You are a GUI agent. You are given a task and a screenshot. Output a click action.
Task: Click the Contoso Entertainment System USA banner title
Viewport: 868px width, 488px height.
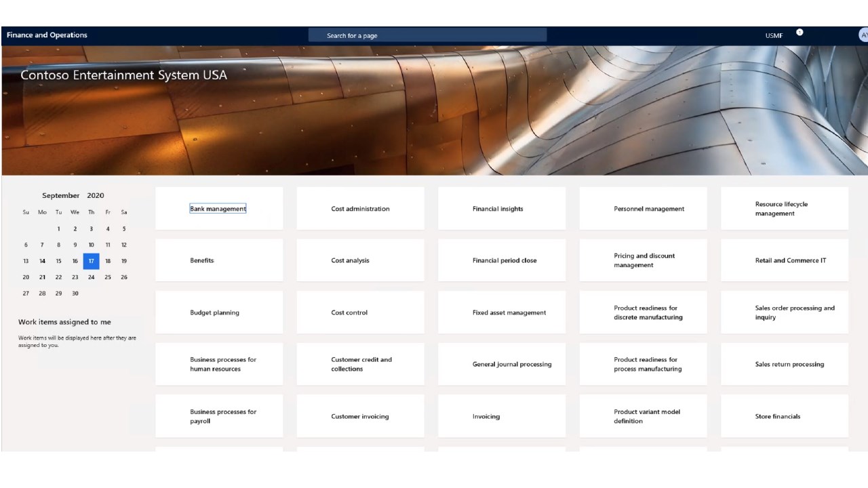coord(124,75)
